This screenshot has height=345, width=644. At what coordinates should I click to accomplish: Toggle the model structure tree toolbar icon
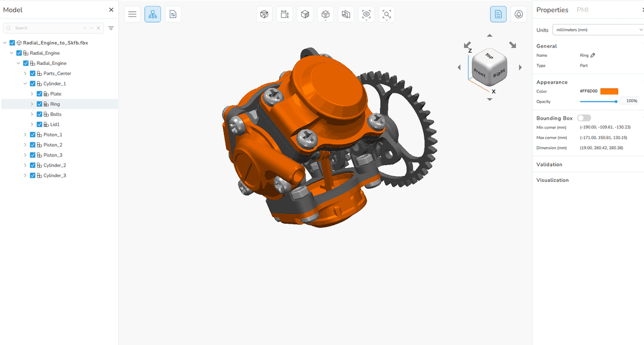(x=152, y=14)
